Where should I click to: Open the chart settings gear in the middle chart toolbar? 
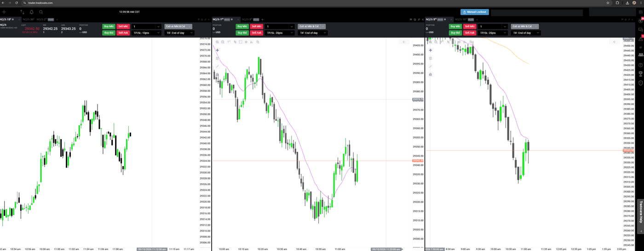[x=246, y=42]
